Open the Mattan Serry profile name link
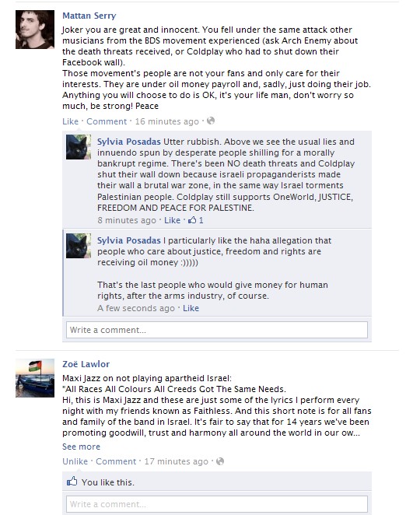 89,16
